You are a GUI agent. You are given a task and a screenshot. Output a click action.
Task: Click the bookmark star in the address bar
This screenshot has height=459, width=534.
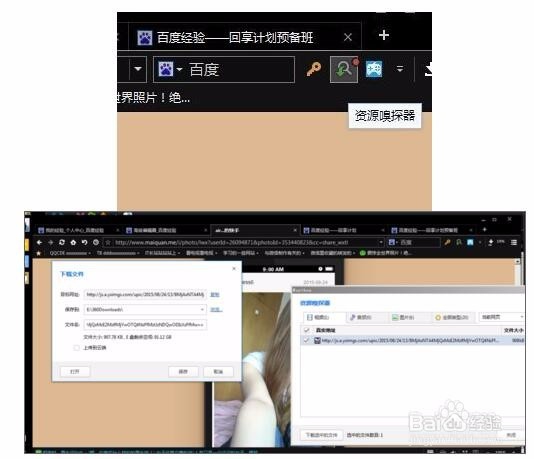click(x=108, y=242)
